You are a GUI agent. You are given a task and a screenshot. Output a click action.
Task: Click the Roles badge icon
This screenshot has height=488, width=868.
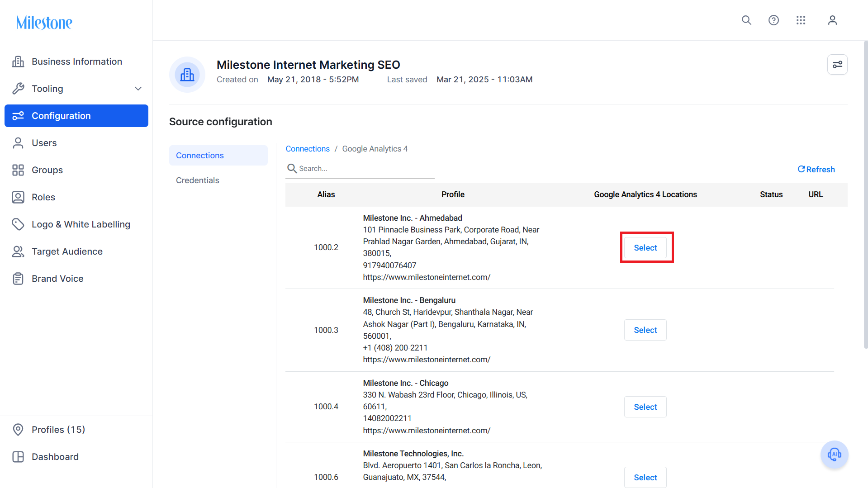tap(18, 197)
